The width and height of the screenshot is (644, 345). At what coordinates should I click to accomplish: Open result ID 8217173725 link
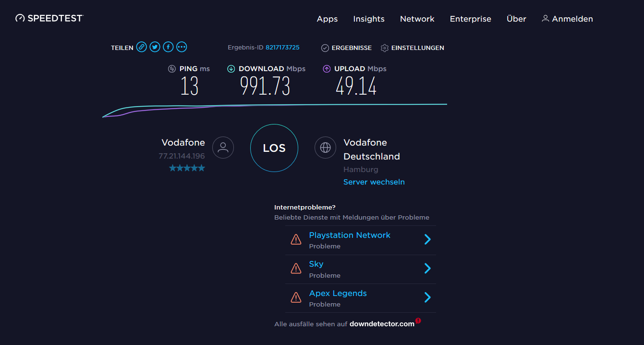(282, 48)
